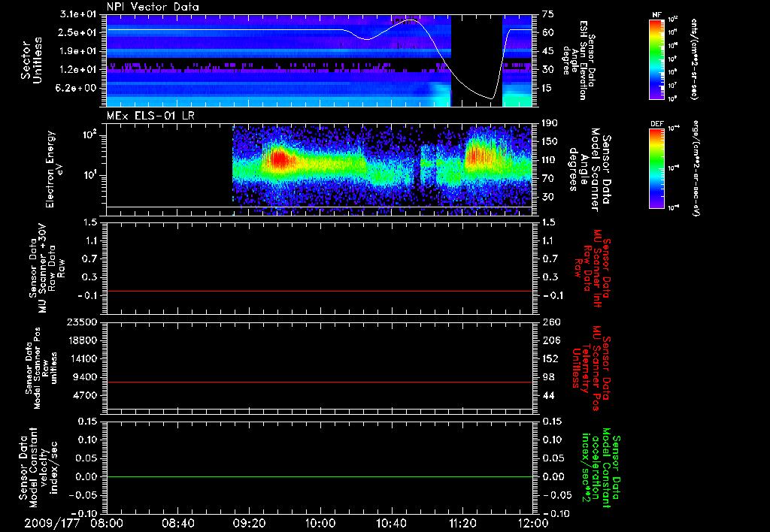Click the 260 telemetry axis tick label
Viewport: 770px width, 532px height.
[x=550, y=322]
